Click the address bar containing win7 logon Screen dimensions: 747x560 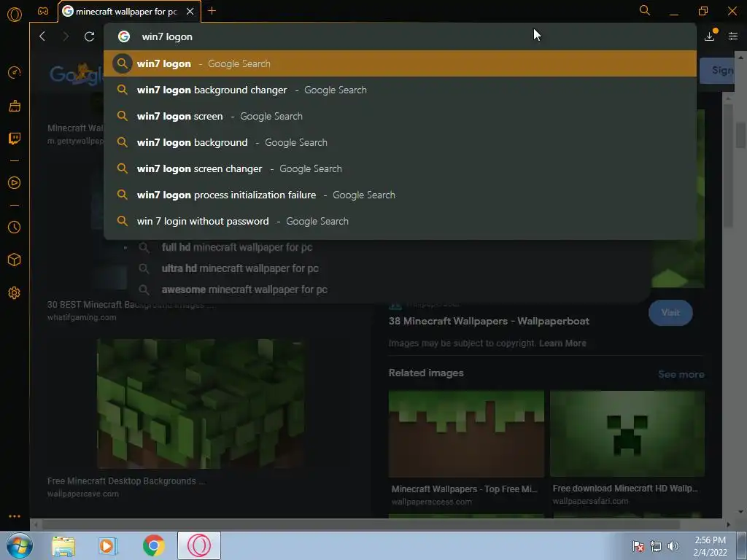coord(400,36)
